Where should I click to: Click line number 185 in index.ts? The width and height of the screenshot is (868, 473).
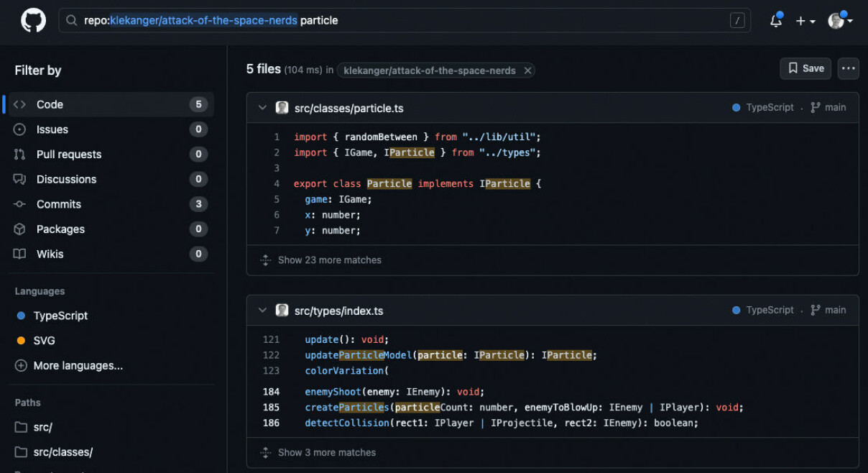click(271, 408)
